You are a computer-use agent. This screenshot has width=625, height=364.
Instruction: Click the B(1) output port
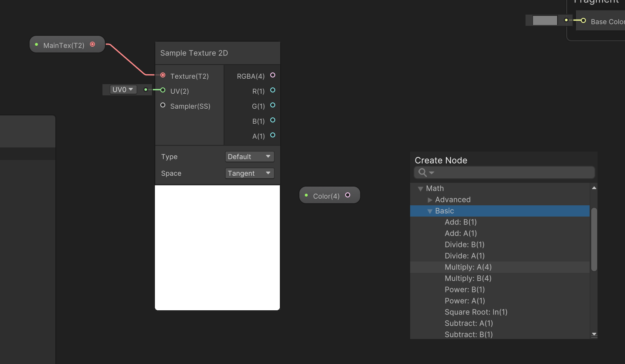(x=273, y=120)
